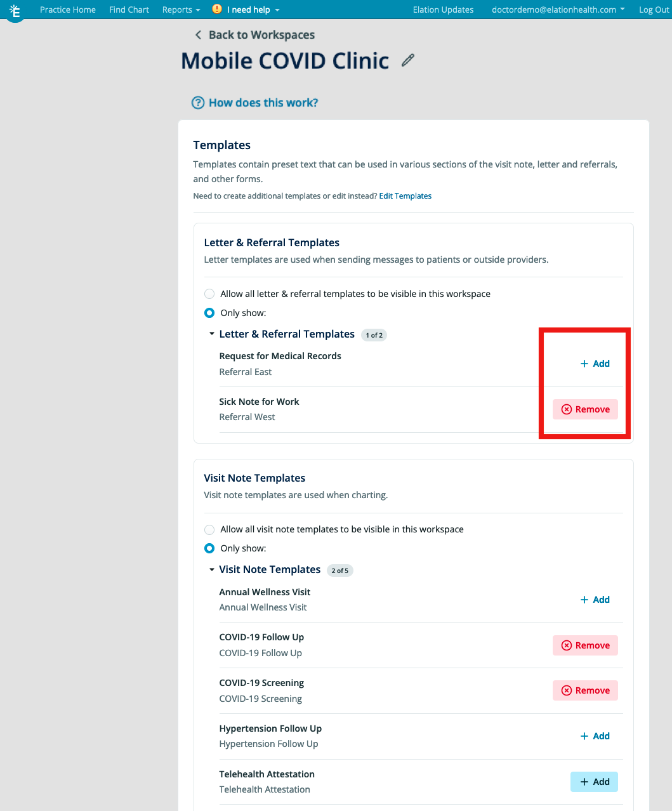Click the remove icon for COVID-19 Screening
Viewport: 672px width, 811px height.
pos(567,690)
